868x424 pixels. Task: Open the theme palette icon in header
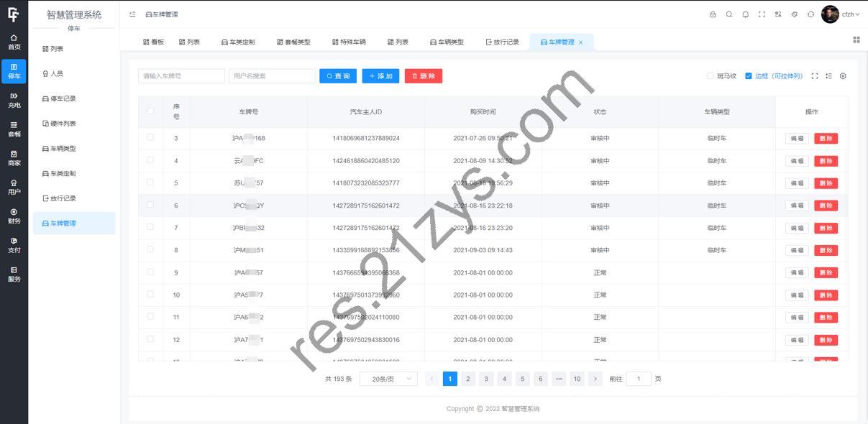click(x=795, y=14)
